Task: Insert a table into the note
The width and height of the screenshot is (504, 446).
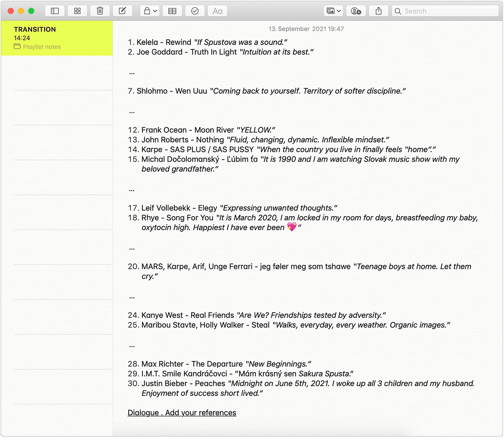Action: point(172,11)
